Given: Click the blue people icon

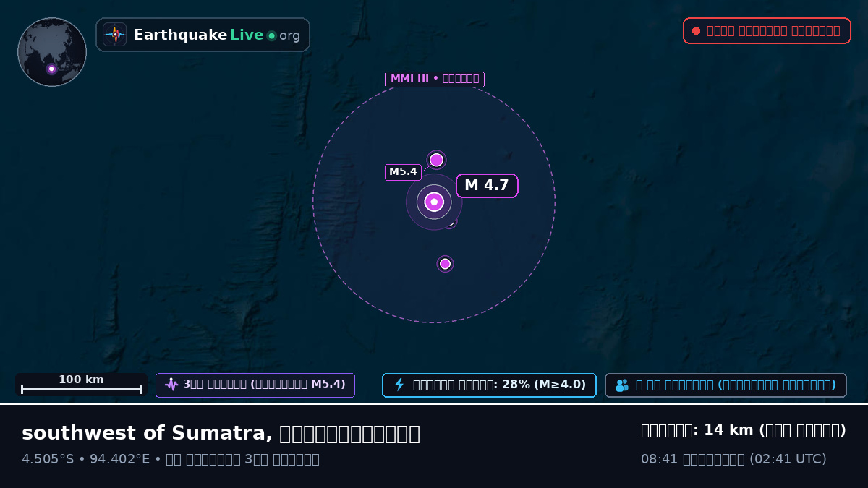Looking at the screenshot, I should coord(622,385).
